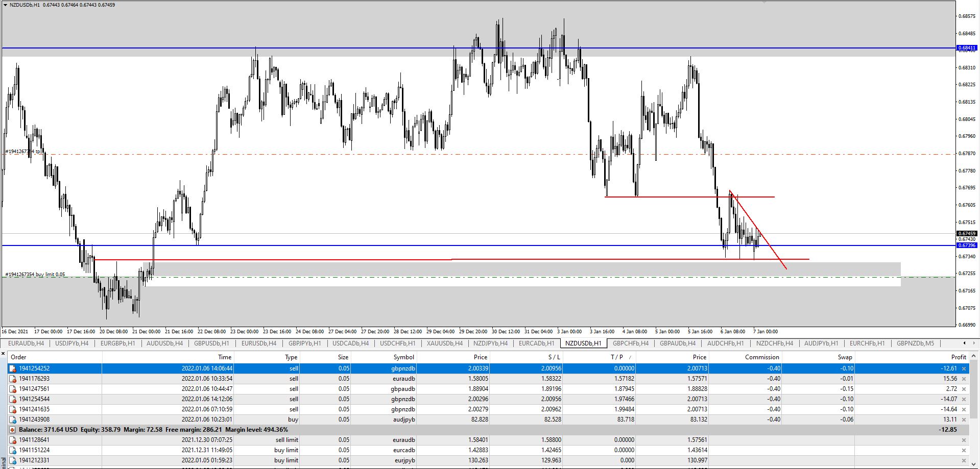Close the gbpnzdb trade with profit -14.07
Image resolution: width=980 pixels, height=469 pixels.
pos(964,399)
